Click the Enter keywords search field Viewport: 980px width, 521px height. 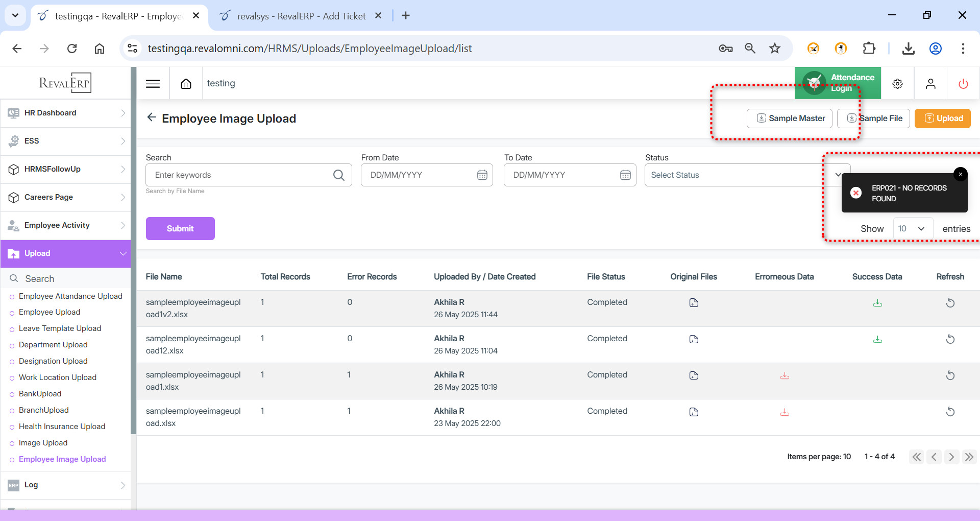(x=241, y=175)
